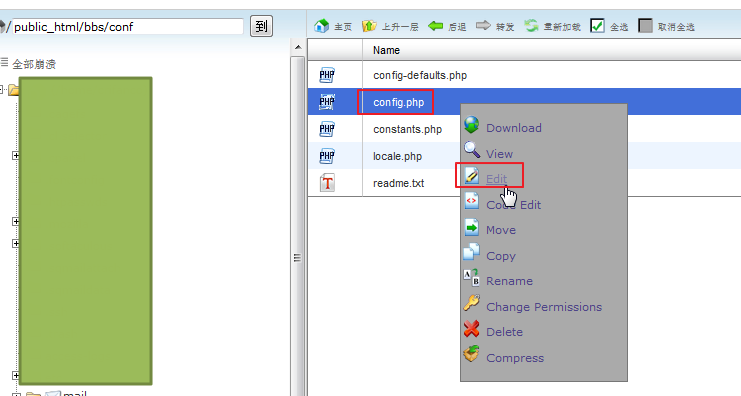Click the Go (到) button next to path

coord(261,26)
